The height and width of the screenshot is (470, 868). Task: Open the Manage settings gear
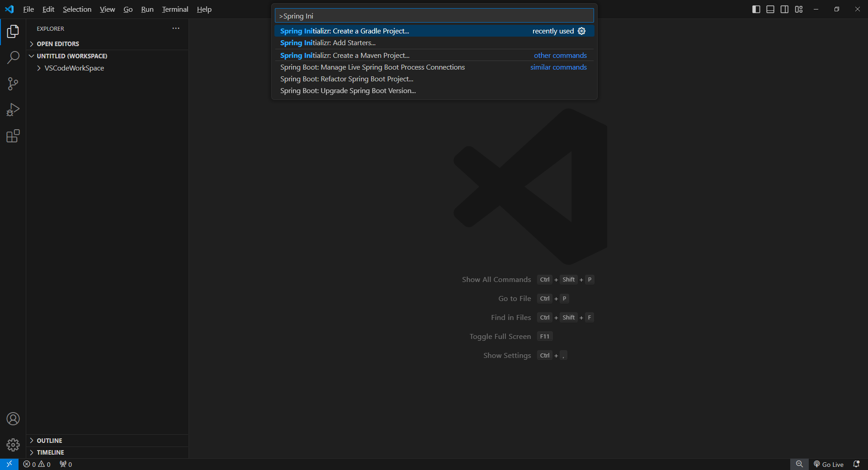13,445
